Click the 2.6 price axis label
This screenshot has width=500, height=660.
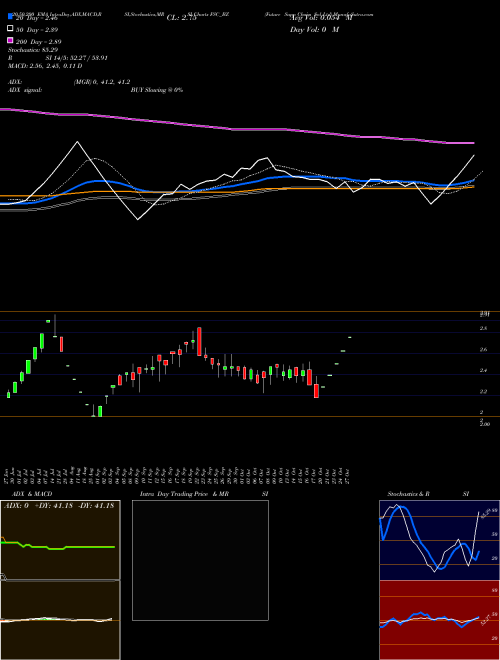click(x=484, y=349)
